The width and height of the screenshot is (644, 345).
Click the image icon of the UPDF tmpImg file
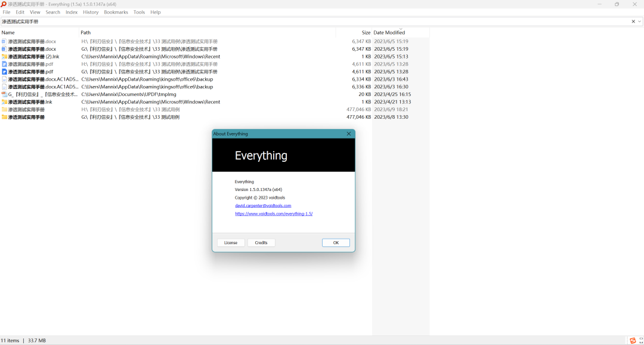pyautogui.click(x=4, y=94)
